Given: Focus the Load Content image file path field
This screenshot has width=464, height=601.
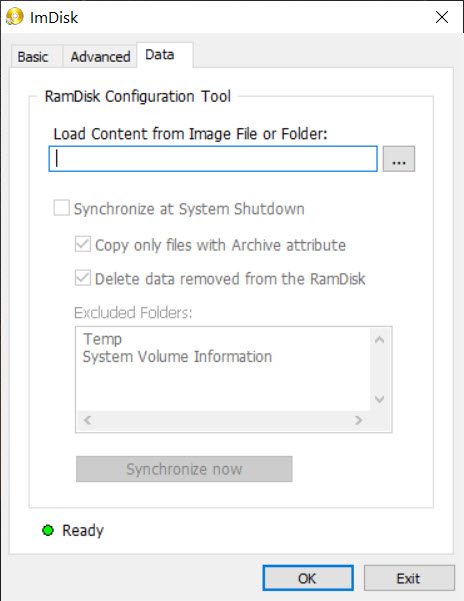Looking at the screenshot, I should click(213, 159).
